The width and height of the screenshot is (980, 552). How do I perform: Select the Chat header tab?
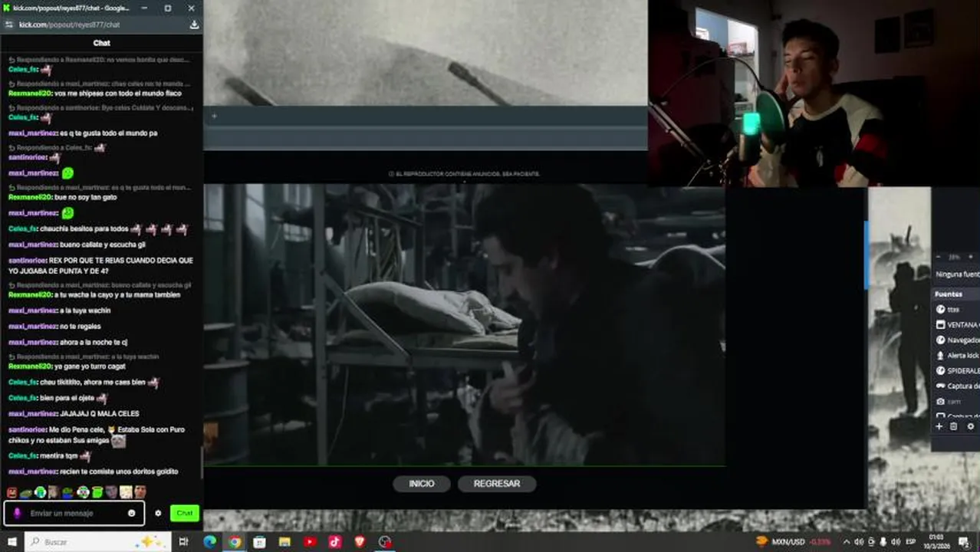pos(101,43)
